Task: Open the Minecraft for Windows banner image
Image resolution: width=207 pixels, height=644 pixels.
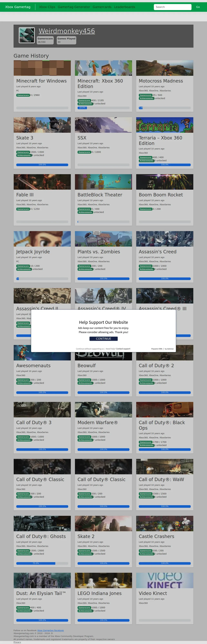Action: pos(42,68)
